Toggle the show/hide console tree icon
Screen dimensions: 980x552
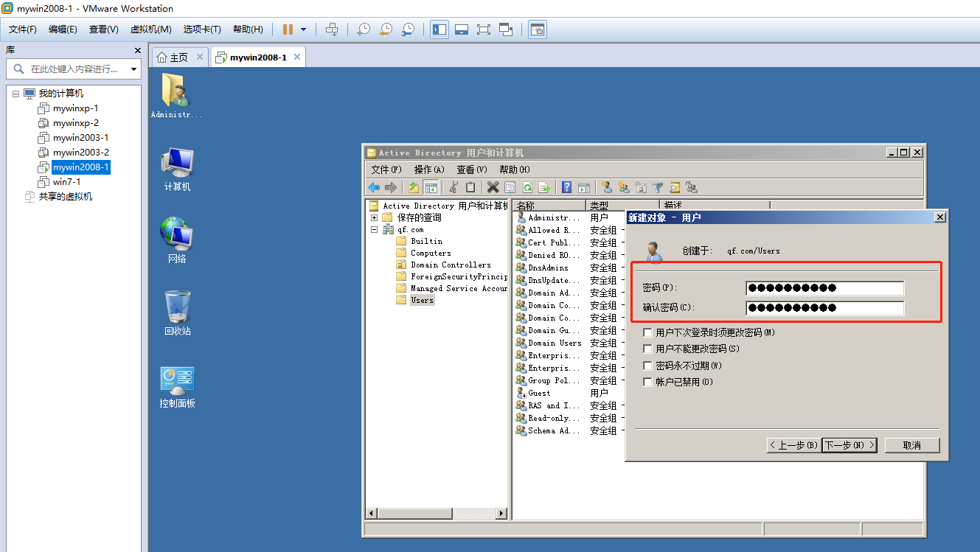pos(431,187)
